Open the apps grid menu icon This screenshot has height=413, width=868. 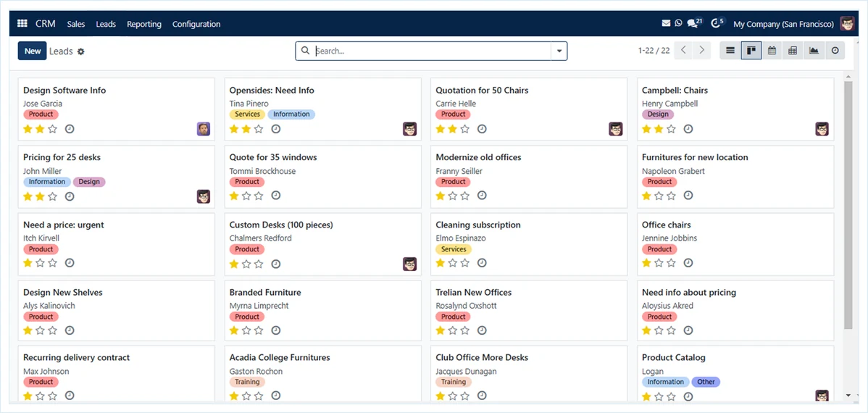click(22, 24)
